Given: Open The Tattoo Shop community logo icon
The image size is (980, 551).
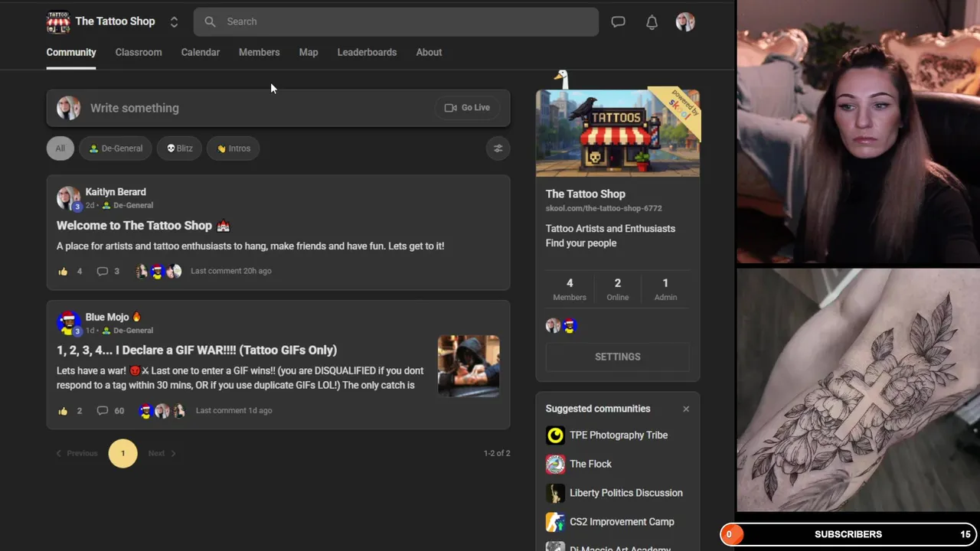Looking at the screenshot, I should coord(58,22).
